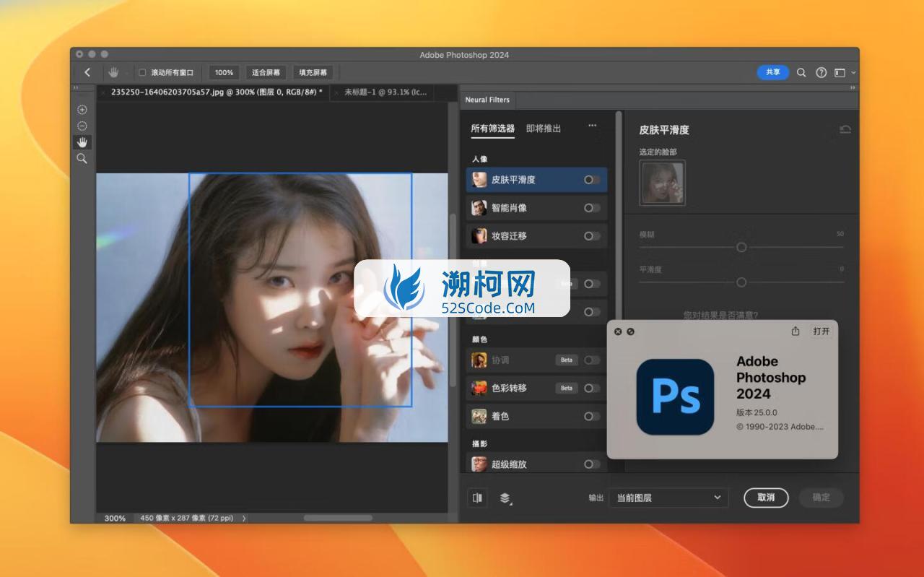Image resolution: width=924 pixels, height=577 pixels.
Task: Open the workspace layout icon
Action: 840,72
